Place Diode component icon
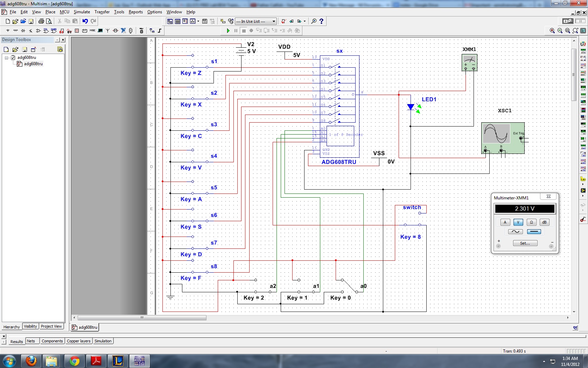This screenshot has width=588, height=368. pyautogui.click(x=23, y=31)
